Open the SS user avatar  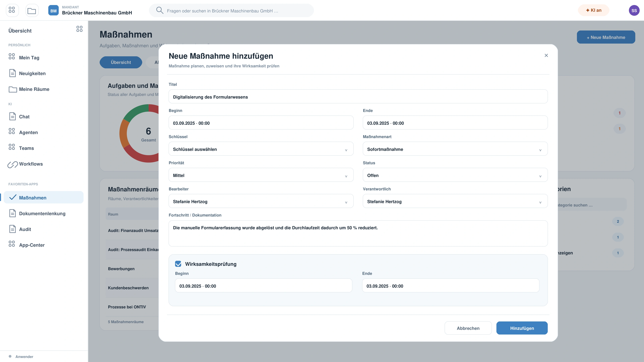[634, 11]
